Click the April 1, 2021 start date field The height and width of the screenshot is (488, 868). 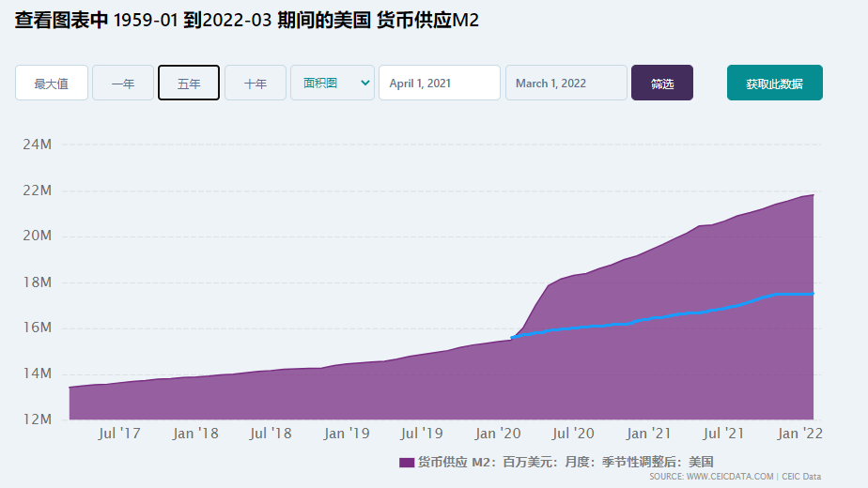coord(439,83)
